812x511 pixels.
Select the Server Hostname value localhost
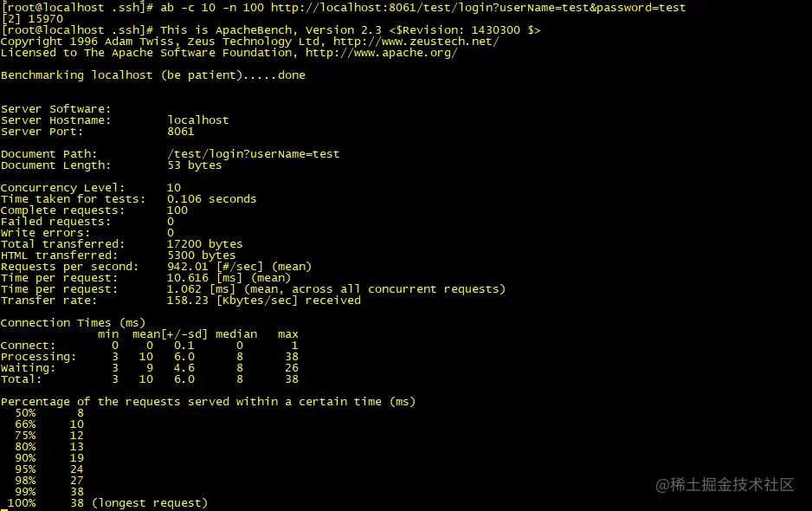pos(198,120)
